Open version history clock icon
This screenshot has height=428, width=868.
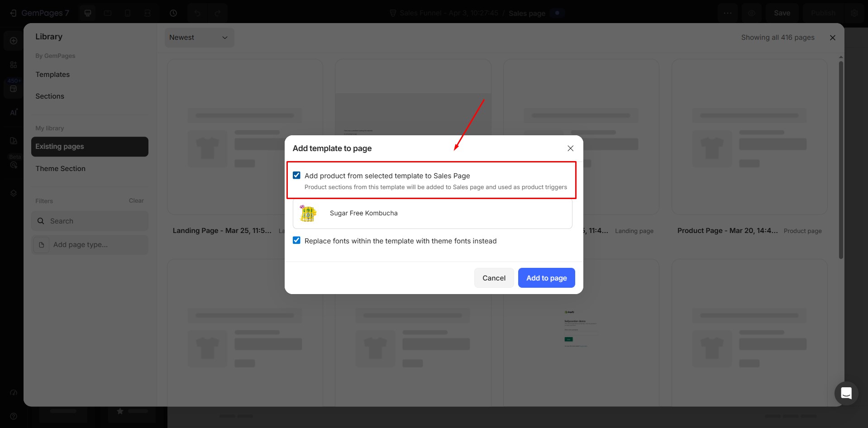tap(173, 13)
